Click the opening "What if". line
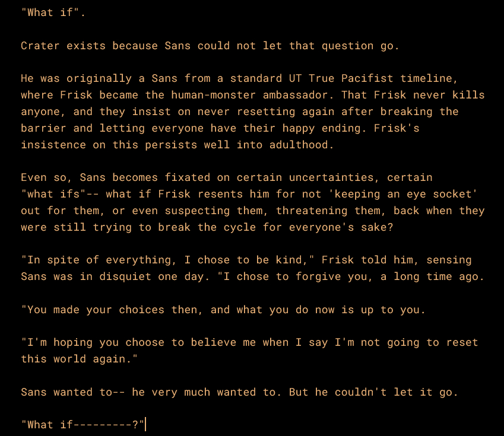The image size is (504, 436). click(53, 12)
